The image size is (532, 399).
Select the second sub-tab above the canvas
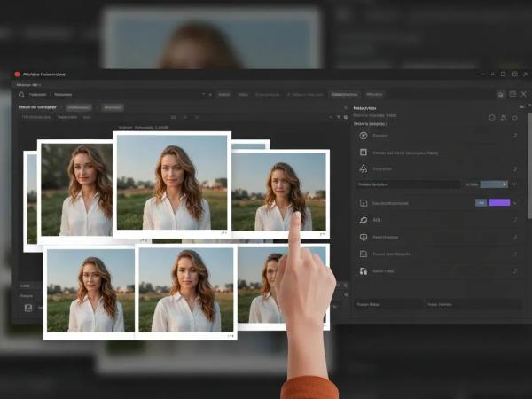pyautogui.click(x=67, y=117)
